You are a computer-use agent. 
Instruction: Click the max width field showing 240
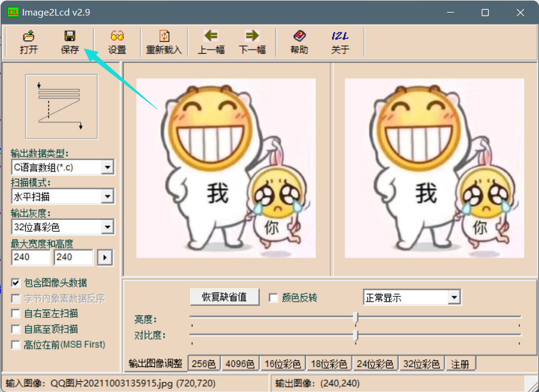click(31, 257)
